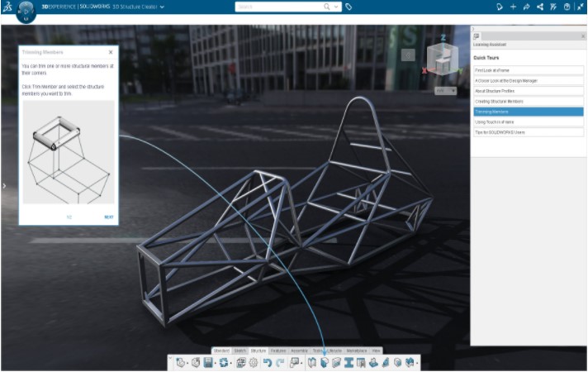This screenshot has height=372, width=588.
Task: Expand the search options arrow
Action: pyautogui.click(x=336, y=7)
